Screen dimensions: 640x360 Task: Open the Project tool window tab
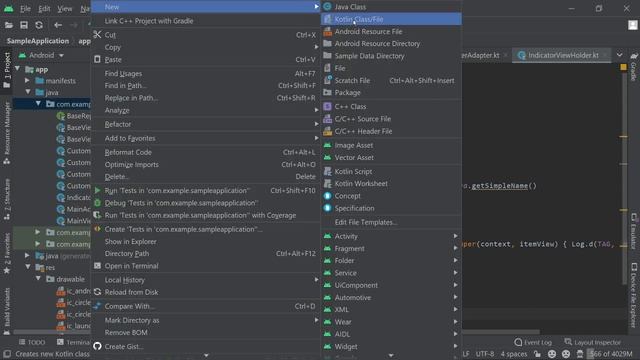(7, 70)
